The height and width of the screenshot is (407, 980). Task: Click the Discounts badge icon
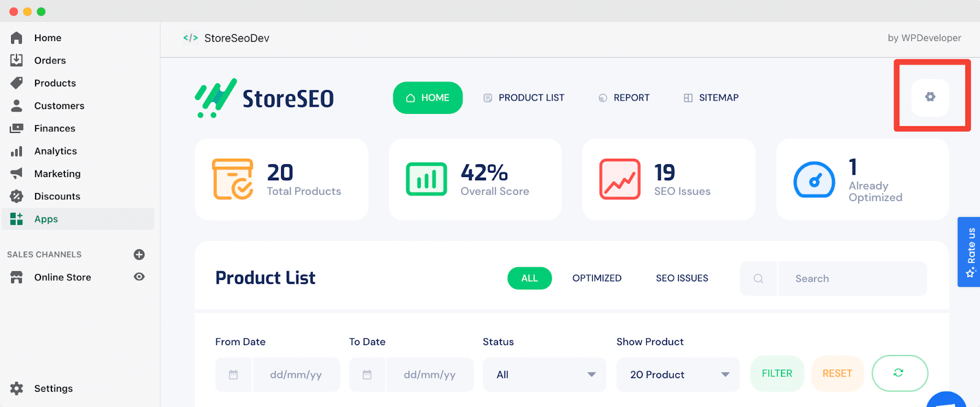pyautogui.click(x=17, y=196)
